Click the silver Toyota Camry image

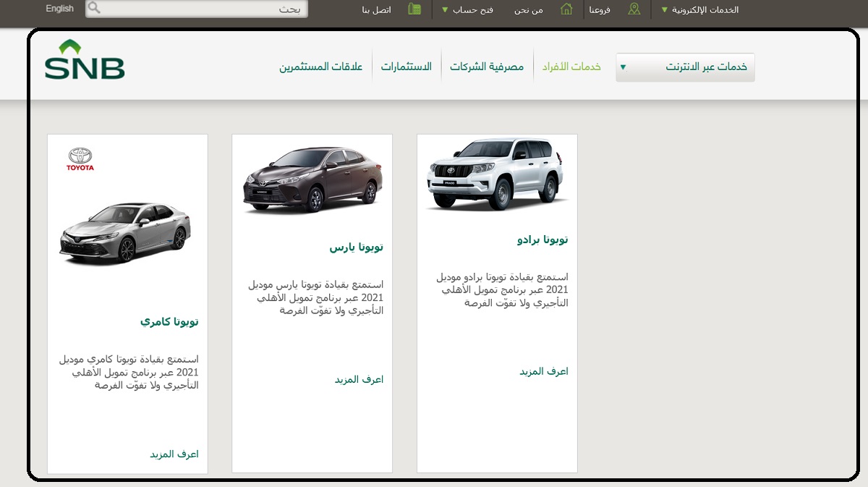125,233
